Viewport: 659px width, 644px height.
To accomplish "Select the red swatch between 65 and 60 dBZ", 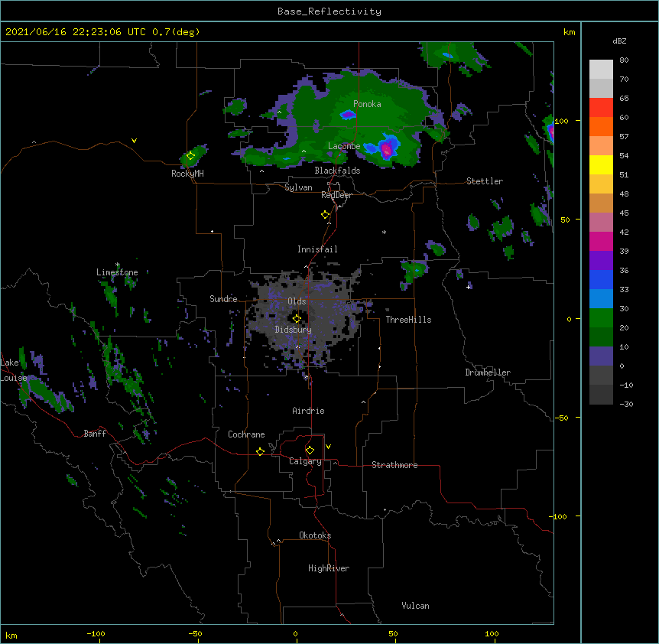I will (601, 108).
